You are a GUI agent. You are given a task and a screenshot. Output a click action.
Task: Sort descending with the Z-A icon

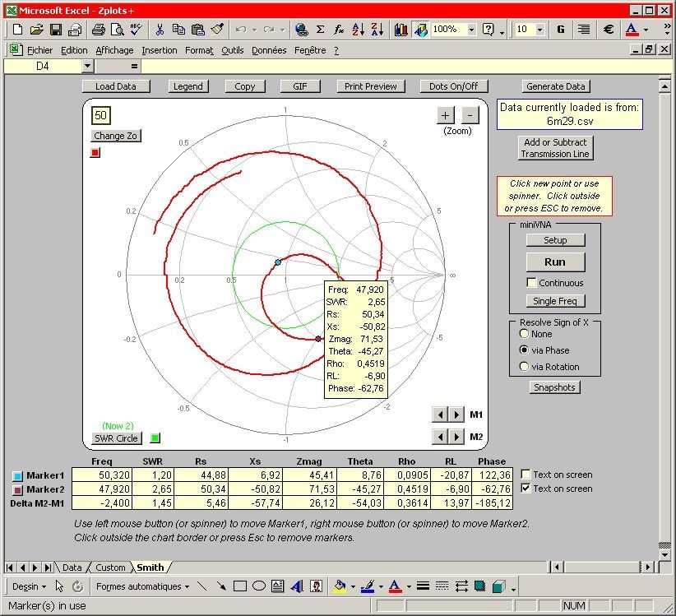point(377,30)
